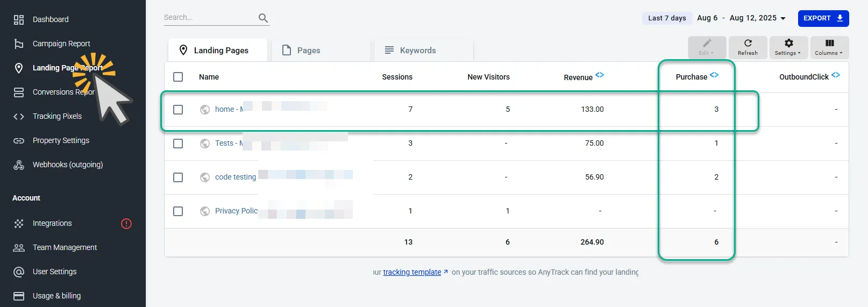The width and height of the screenshot is (868, 307).
Task: Sort by the Name column header
Action: (209, 77)
